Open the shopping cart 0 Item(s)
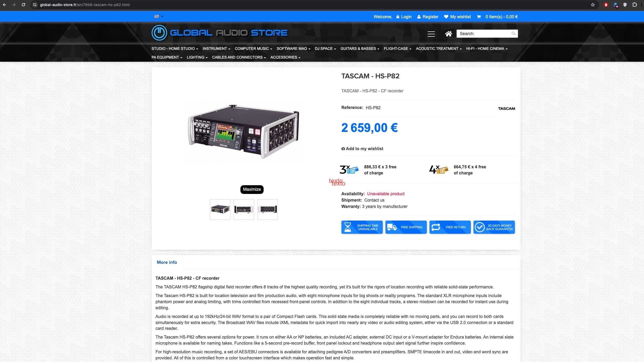 click(x=497, y=17)
